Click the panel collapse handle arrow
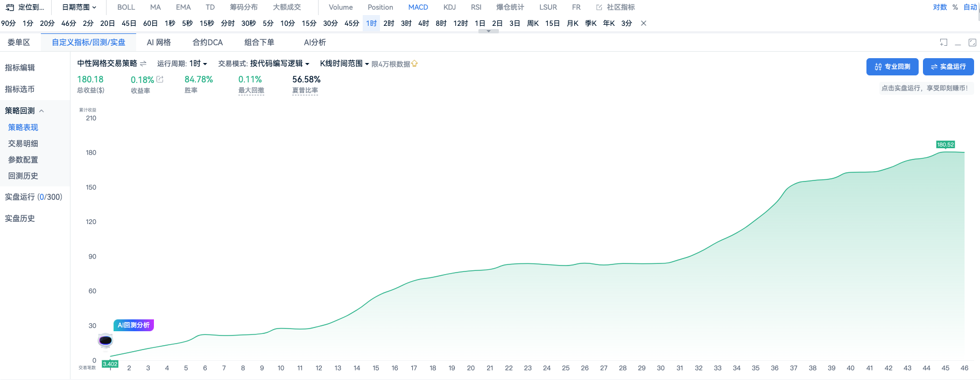Screen dimensions: 980x384 pyautogui.click(x=489, y=31)
